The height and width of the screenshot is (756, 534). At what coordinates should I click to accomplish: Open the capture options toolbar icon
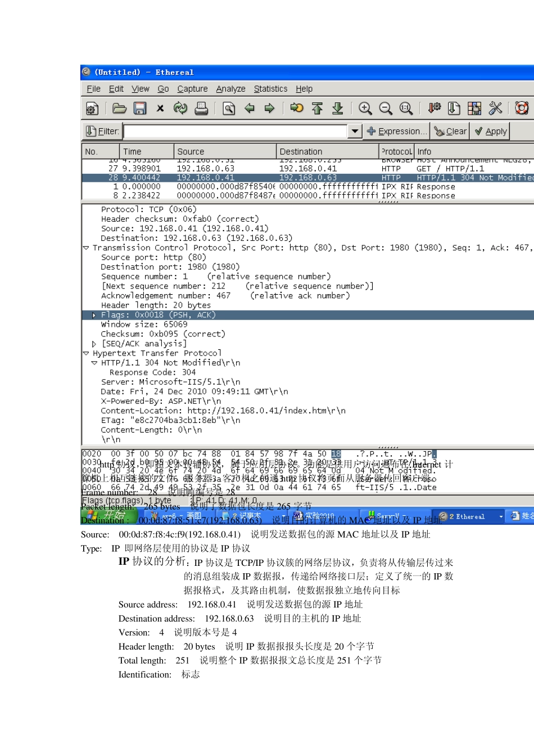[92, 109]
